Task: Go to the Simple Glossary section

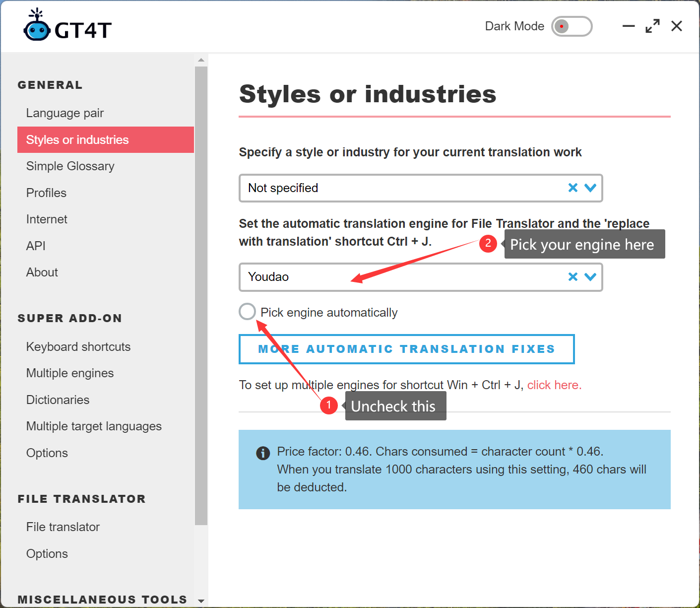Action: tap(70, 166)
